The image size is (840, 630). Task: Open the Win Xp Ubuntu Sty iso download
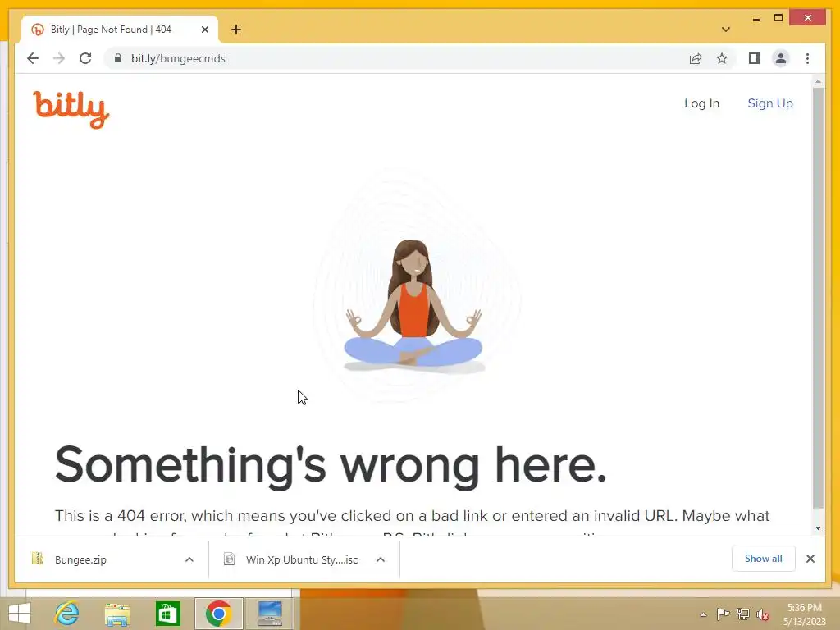302,559
